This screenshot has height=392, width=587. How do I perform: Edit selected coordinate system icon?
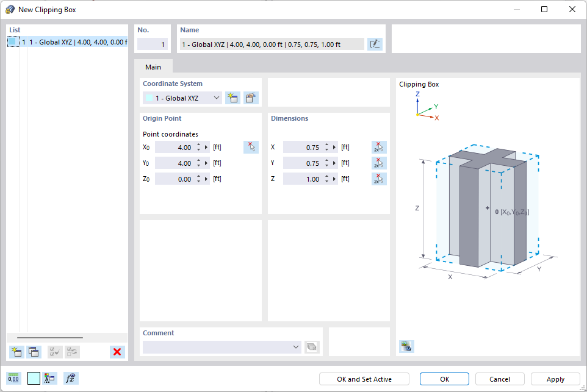tap(251, 98)
